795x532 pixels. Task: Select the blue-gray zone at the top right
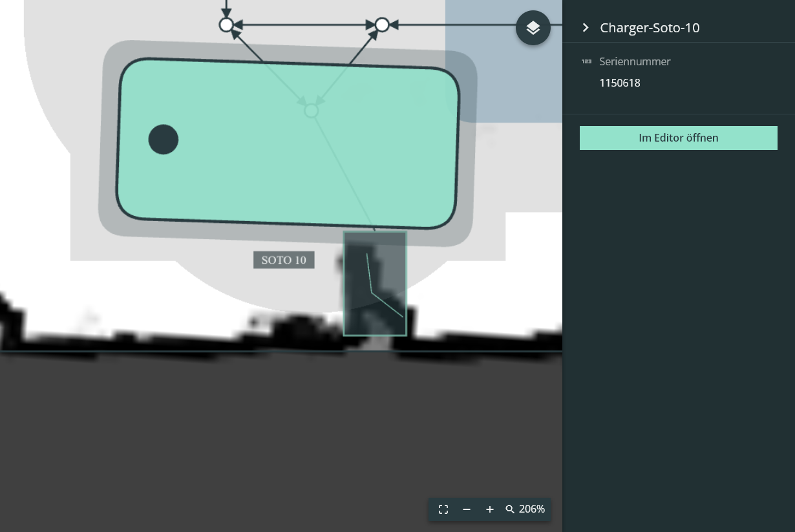504,61
